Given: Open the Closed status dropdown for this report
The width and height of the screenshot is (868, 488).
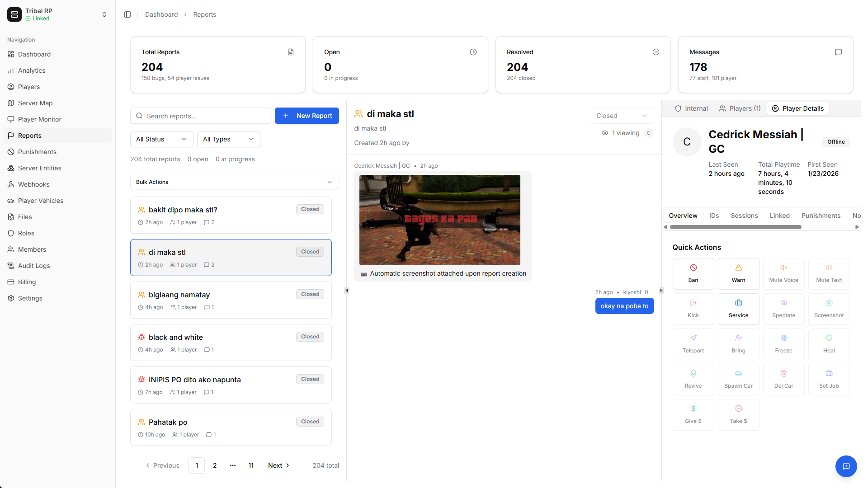Looking at the screenshot, I should pyautogui.click(x=622, y=116).
